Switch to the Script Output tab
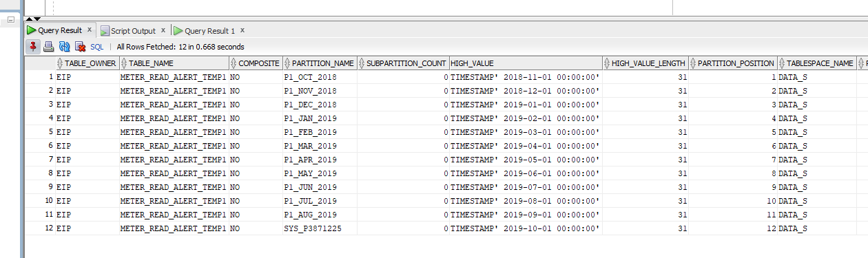The image size is (868, 258). pyautogui.click(x=133, y=31)
